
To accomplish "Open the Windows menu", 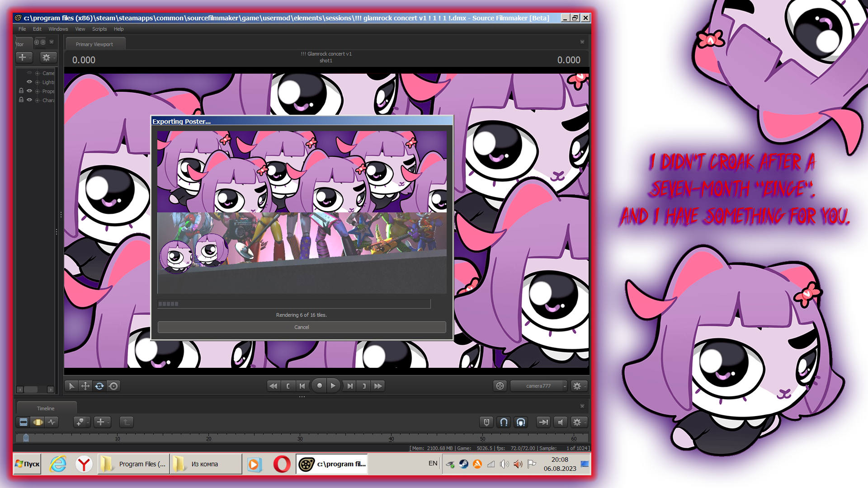I will coord(58,29).
